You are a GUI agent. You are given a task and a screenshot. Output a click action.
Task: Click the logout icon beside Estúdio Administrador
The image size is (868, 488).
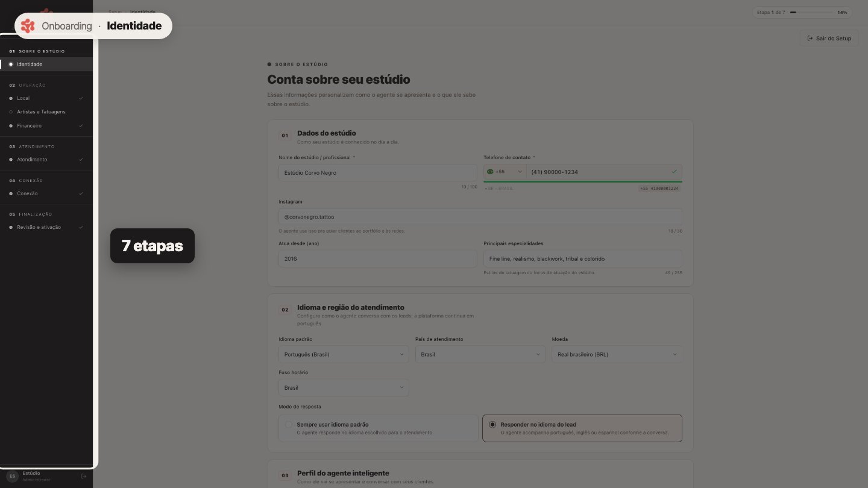(84, 476)
